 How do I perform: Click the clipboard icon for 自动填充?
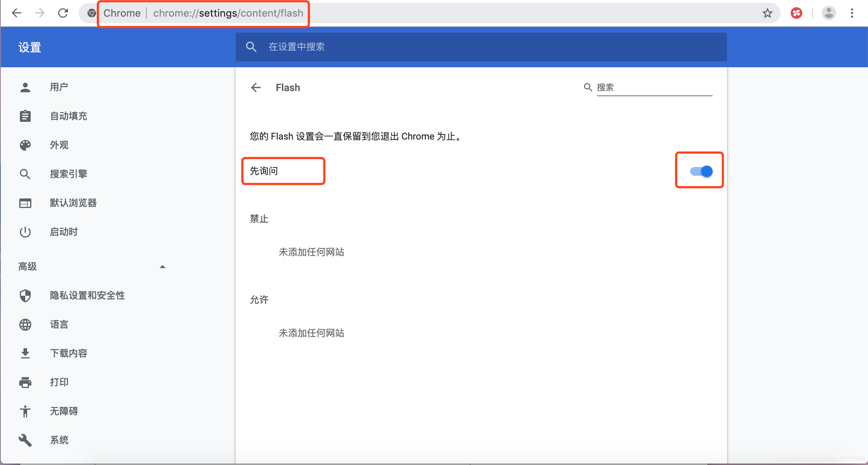25,116
